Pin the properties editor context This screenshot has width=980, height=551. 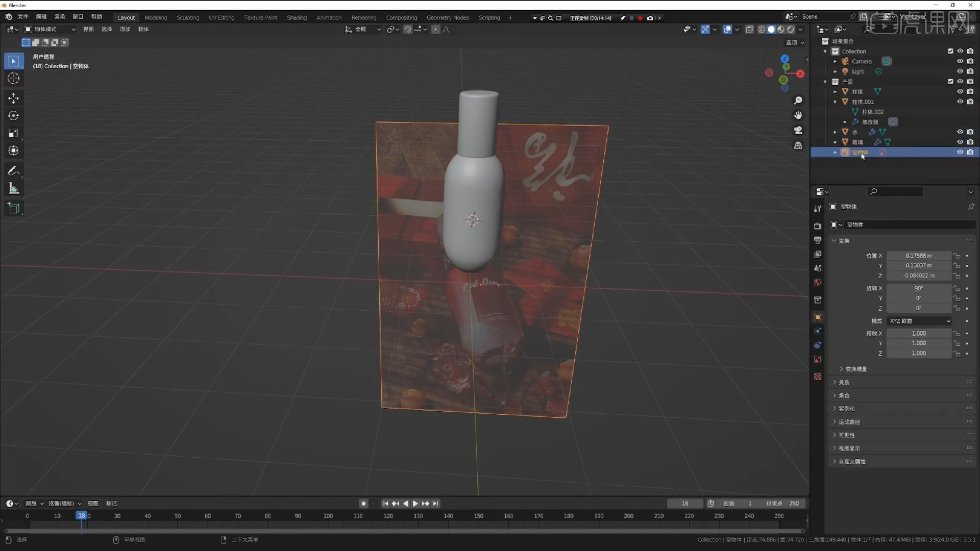[x=971, y=207]
